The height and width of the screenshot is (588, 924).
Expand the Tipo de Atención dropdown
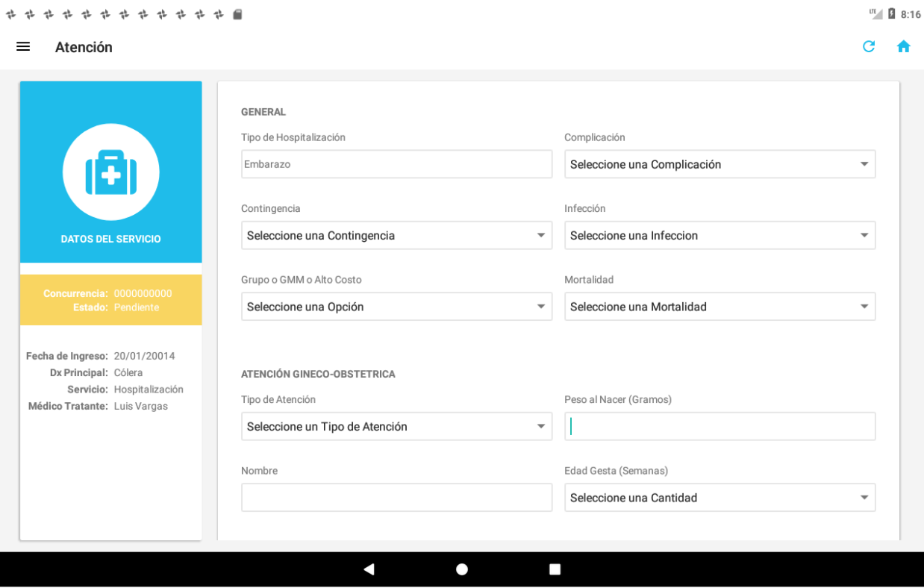[396, 427]
